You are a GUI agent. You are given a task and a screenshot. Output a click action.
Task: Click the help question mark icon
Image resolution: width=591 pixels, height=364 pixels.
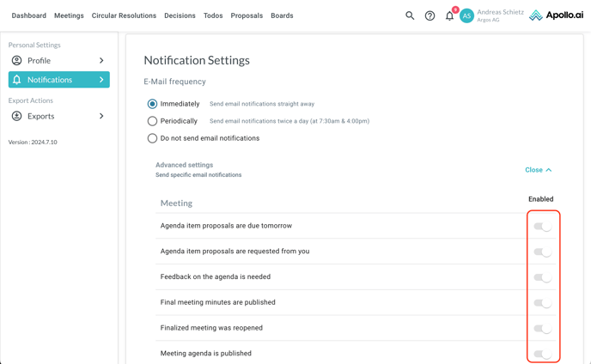point(430,15)
